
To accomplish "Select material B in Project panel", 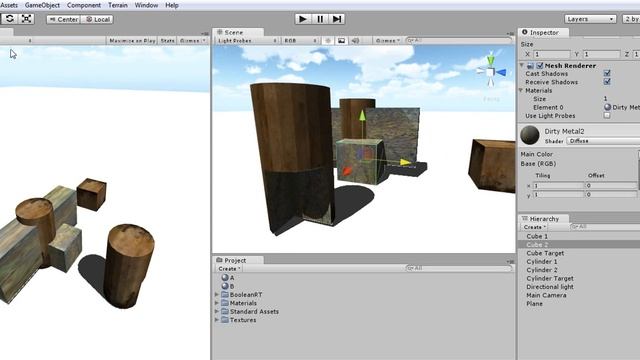I will click(x=228, y=286).
